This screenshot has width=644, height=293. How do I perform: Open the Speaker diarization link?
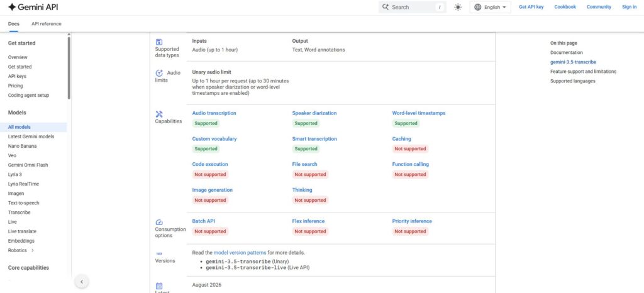(x=314, y=113)
